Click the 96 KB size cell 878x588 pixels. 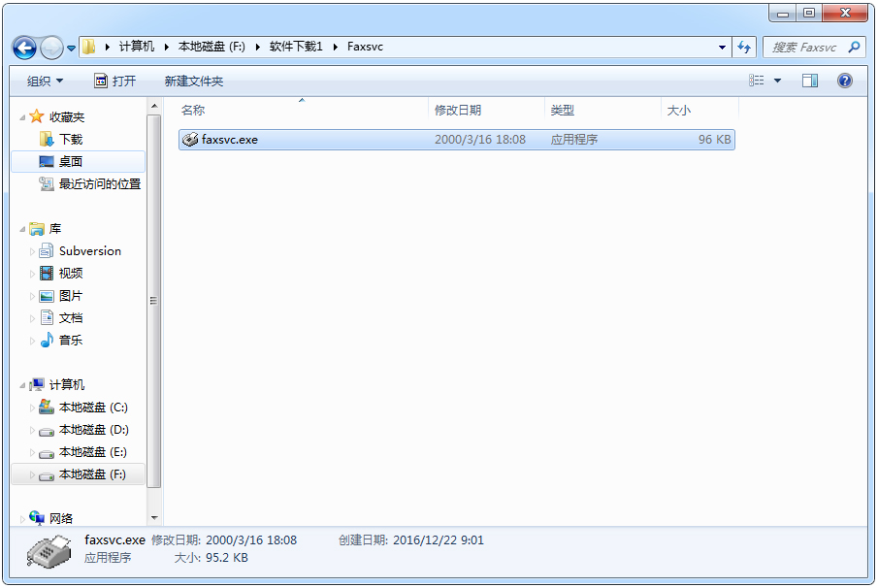click(x=714, y=140)
